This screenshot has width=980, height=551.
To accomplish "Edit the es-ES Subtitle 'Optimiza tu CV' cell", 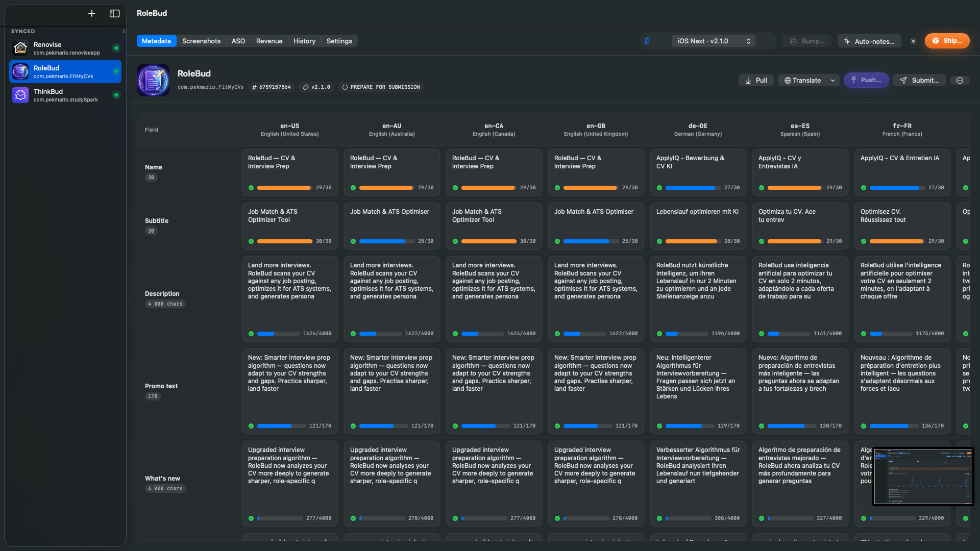I will pos(800,226).
